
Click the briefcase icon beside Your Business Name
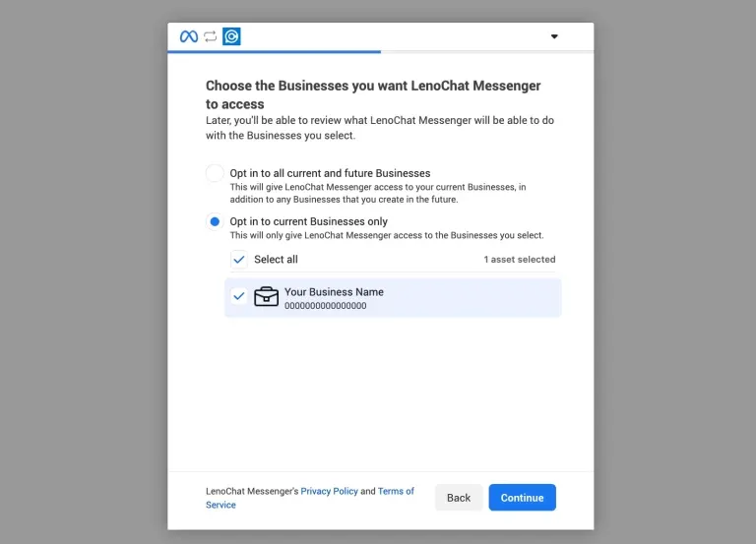click(x=266, y=296)
